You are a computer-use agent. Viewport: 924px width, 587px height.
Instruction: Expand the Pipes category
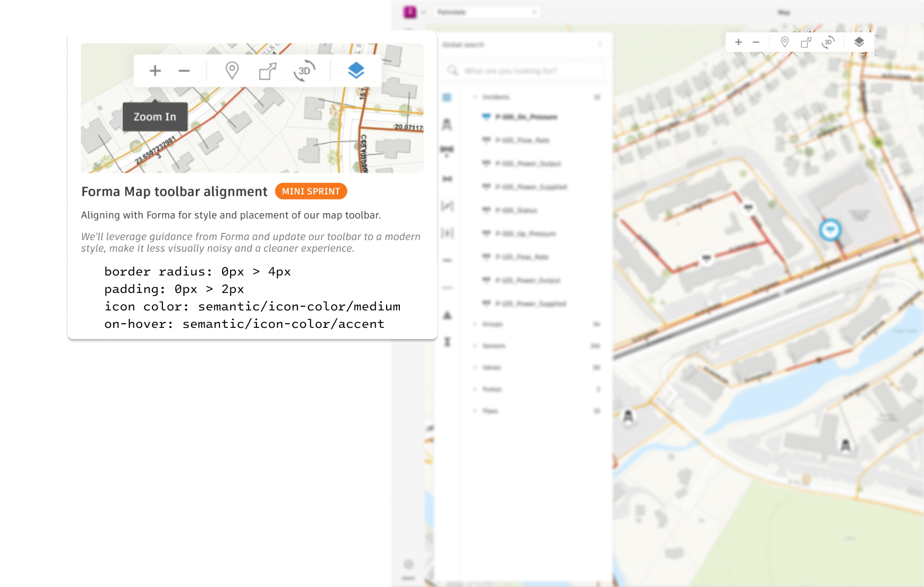click(475, 411)
